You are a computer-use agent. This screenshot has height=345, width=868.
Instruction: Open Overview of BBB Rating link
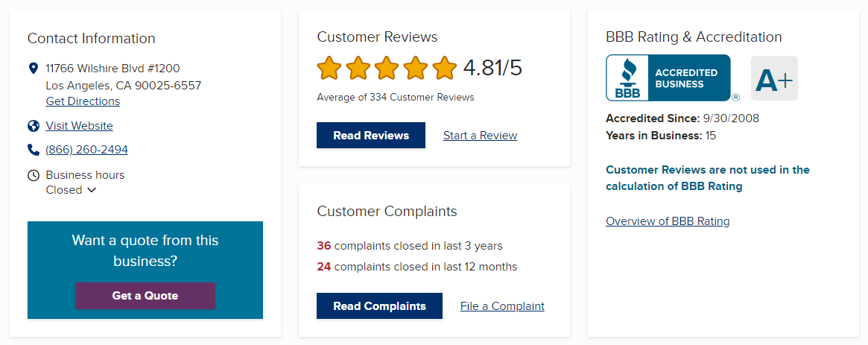click(x=668, y=221)
